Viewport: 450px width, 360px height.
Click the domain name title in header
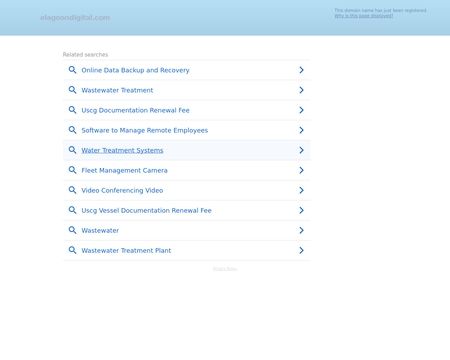tap(75, 17)
